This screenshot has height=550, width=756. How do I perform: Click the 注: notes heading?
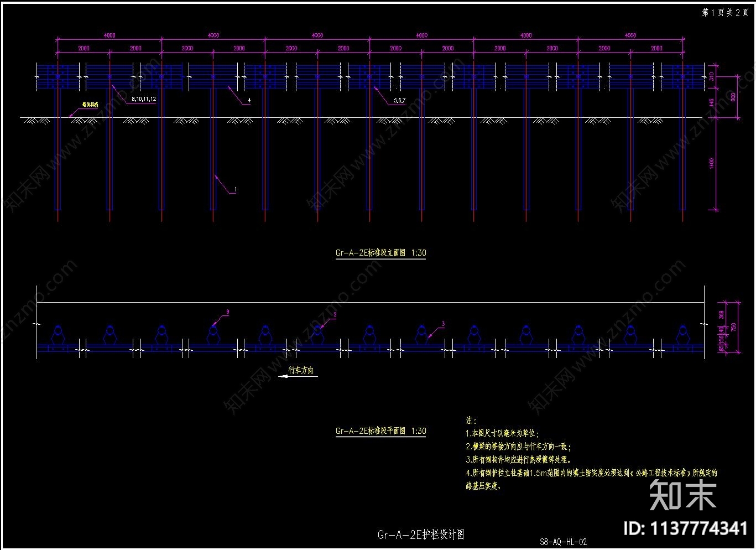click(x=471, y=421)
